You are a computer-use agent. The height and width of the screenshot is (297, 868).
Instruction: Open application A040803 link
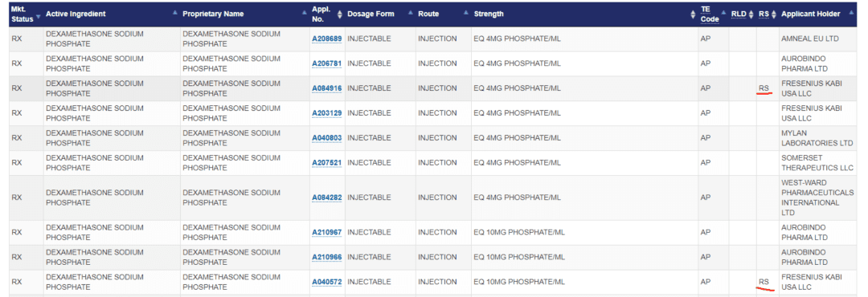pyautogui.click(x=326, y=138)
